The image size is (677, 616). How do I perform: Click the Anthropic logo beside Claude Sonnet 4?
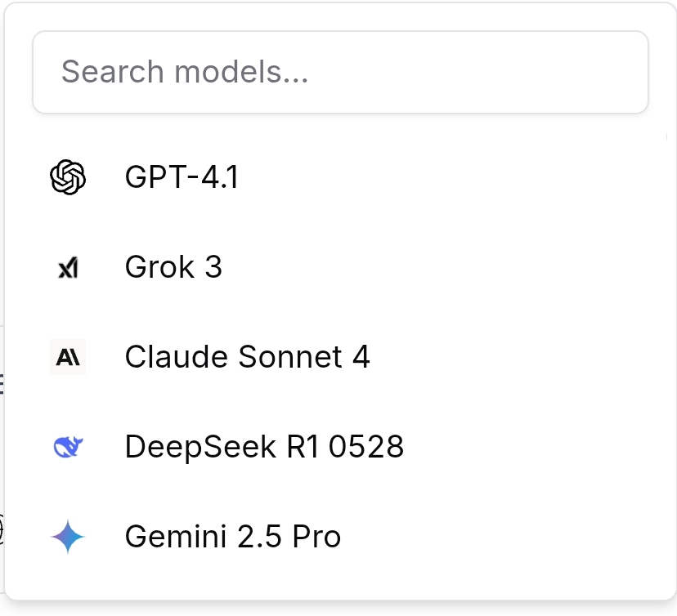pos(68,357)
